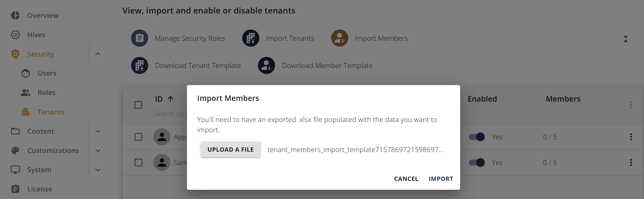Open the Users menu item

pos(47,73)
